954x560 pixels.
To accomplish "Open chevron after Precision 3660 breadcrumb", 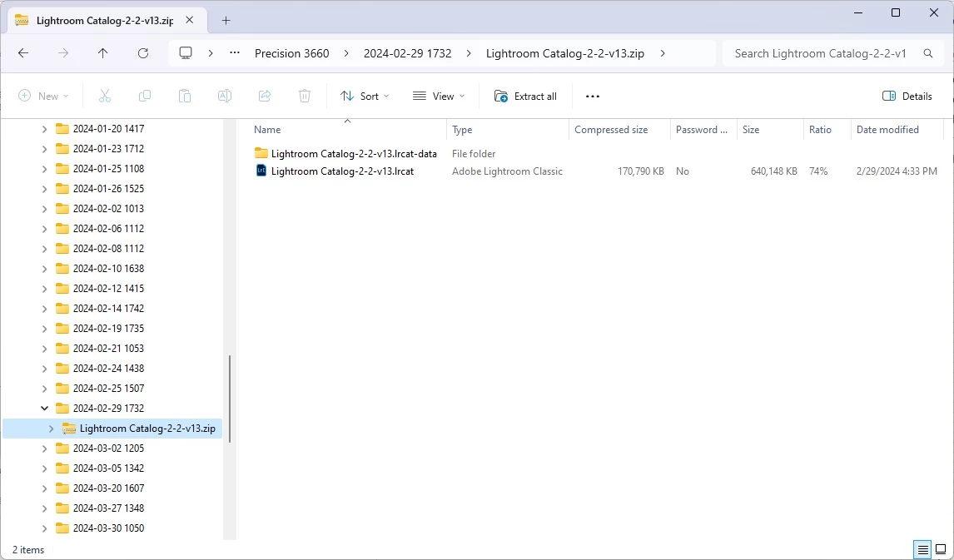I will 346,53.
